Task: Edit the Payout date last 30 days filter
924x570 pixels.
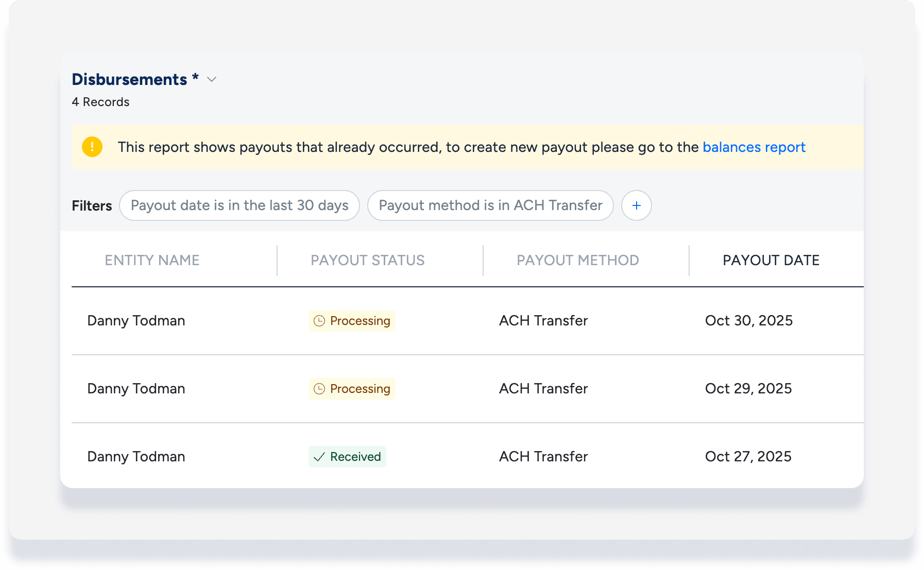Action: tap(239, 205)
